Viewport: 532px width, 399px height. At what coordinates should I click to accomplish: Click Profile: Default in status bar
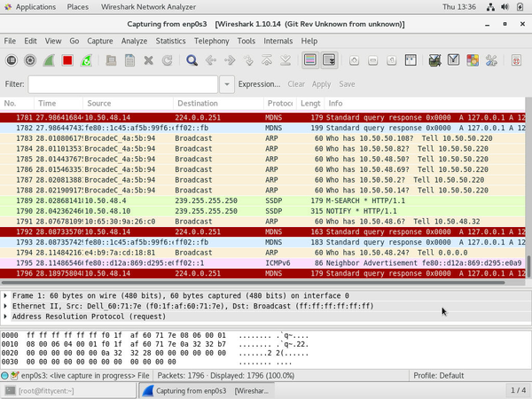438,376
